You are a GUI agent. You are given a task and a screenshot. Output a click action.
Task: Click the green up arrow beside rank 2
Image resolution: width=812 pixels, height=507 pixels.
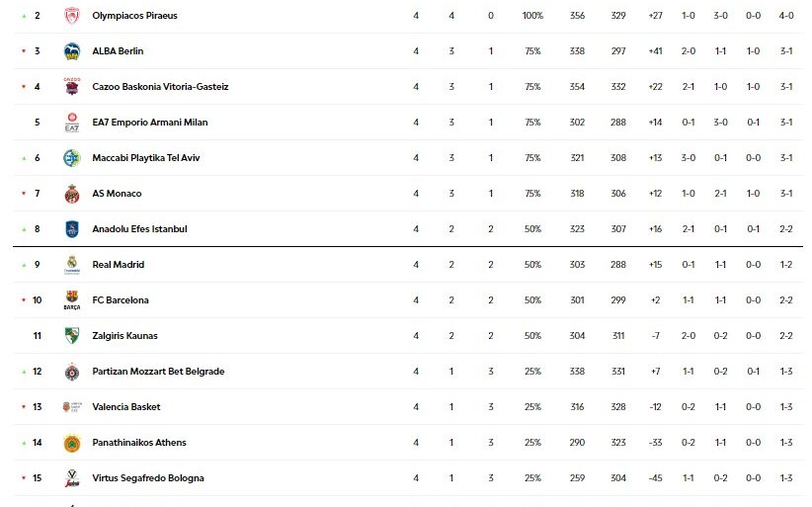[23, 16]
